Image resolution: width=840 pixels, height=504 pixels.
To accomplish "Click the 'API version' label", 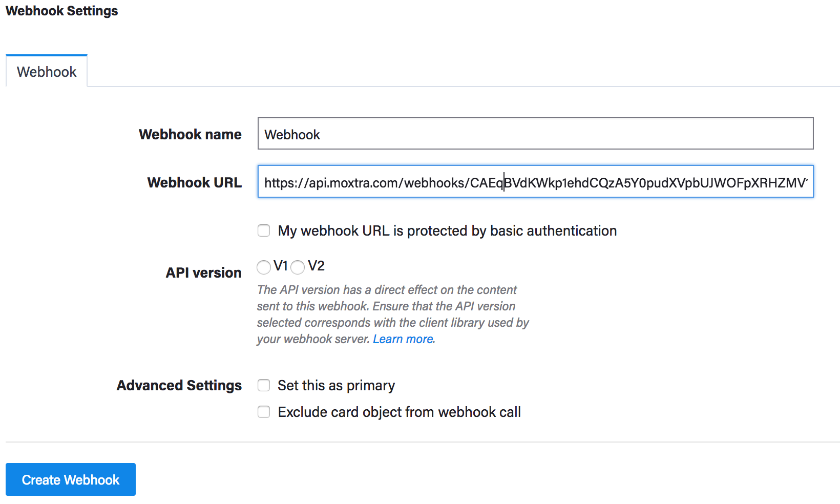I will click(x=203, y=272).
